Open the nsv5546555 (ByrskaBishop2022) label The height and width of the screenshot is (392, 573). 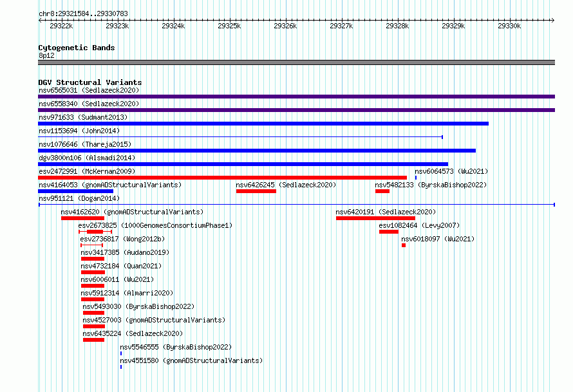click(x=176, y=347)
